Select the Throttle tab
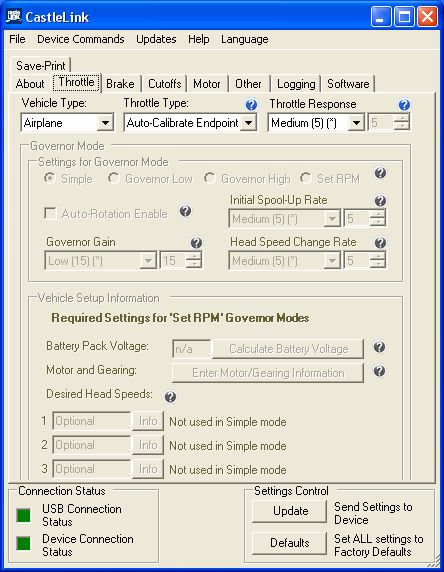Image resolution: width=444 pixels, height=572 pixels. click(x=76, y=82)
